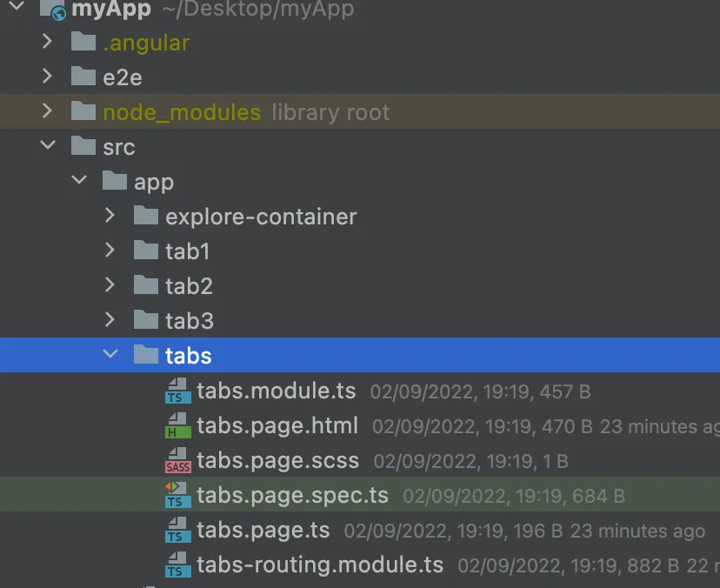This screenshot has width=720, height=588.
Task: Click the tab2 folder icon
Action: coord(145,285)
